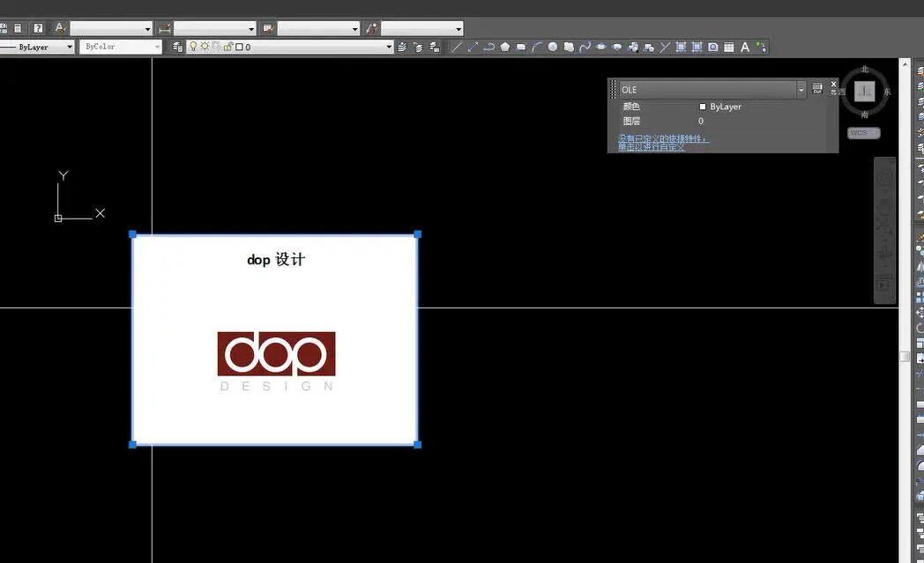924x563 pixels.
Task: Click the Text Style A icon
Action: point(60,27)
